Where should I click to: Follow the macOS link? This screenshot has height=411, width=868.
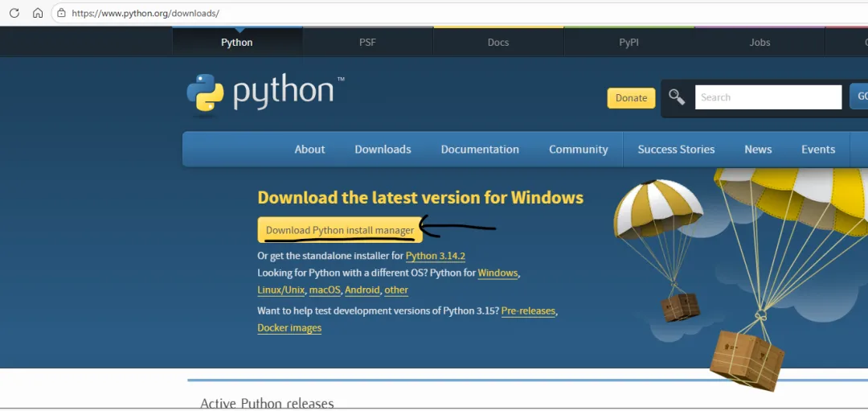click(325, 290)
